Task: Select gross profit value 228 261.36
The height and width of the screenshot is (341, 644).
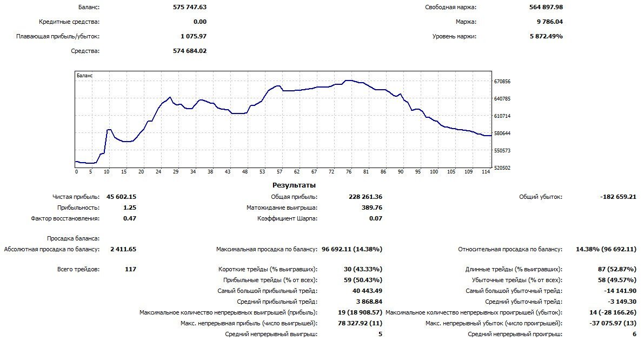Action: pyautogui.click(x=366, y=197)
